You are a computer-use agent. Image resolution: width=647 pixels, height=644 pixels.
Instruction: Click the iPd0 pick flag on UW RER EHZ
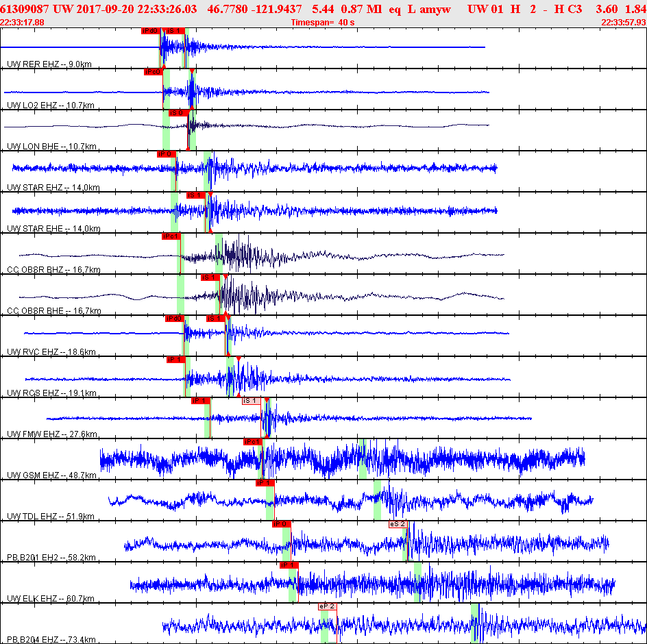tap(151, 31)
